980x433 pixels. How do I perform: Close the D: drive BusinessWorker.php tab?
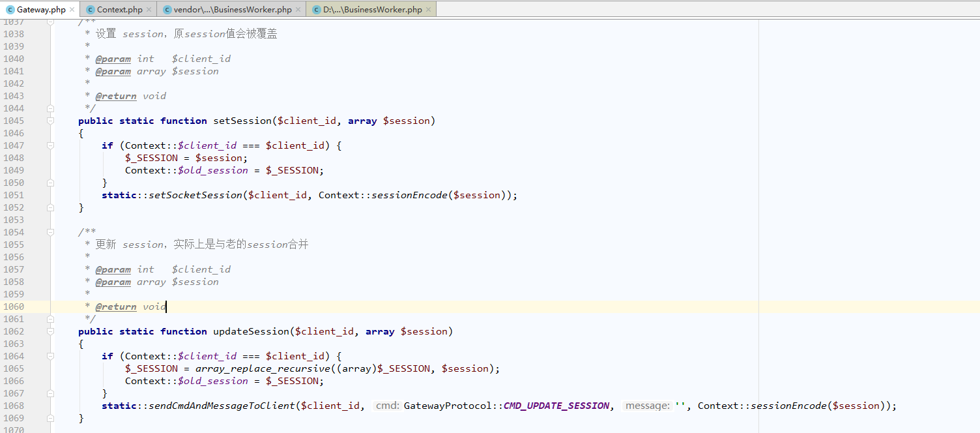click(429, 10)
